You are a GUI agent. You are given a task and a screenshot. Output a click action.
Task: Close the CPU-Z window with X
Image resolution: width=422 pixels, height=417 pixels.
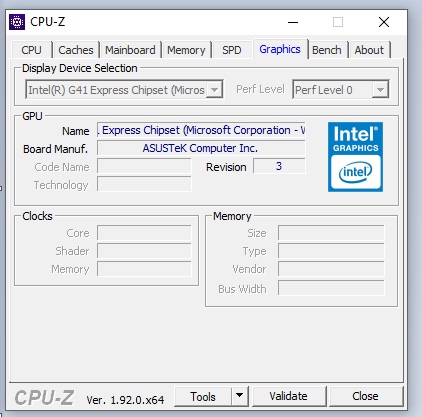pos(384,22)
